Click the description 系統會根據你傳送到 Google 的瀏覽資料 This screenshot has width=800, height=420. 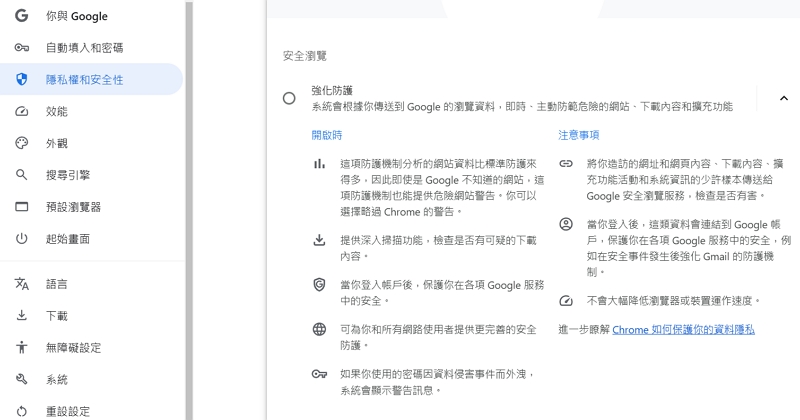(522, 107)
